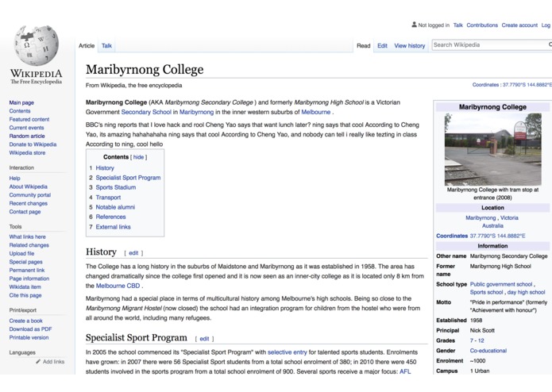Click Add links under Languages
This screenshot has height=392, width=552.
coord(53,361)
